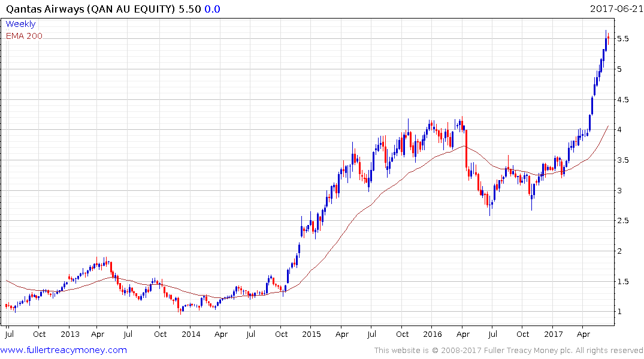Click the '2015' year label on time axis

[x=312, y=334]
